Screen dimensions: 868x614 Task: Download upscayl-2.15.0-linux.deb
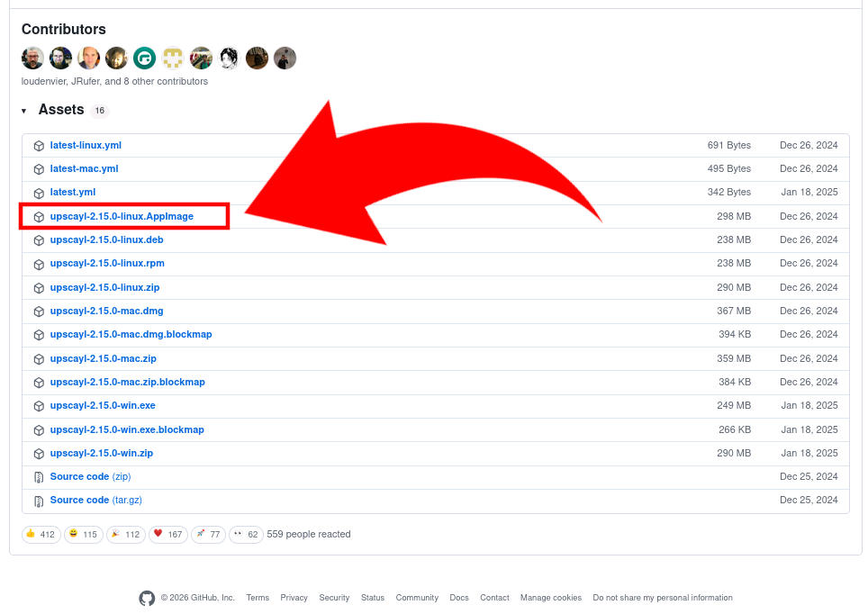point(107,240)
